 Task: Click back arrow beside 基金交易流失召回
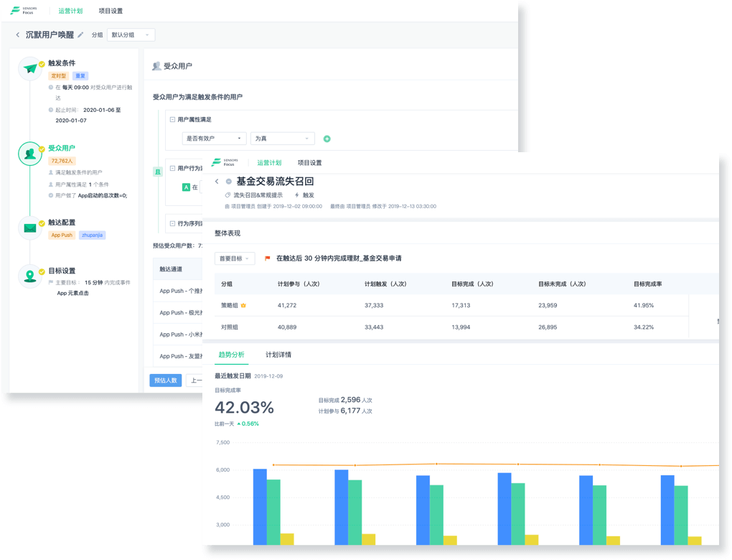click(x=217, y=182)
